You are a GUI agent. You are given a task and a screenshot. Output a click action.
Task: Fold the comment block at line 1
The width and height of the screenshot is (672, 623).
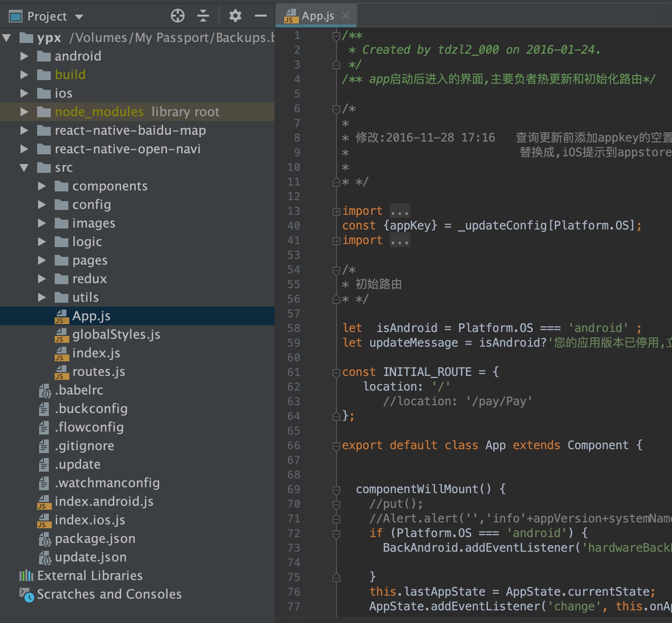pyautogui.click(x=336, y=36)
